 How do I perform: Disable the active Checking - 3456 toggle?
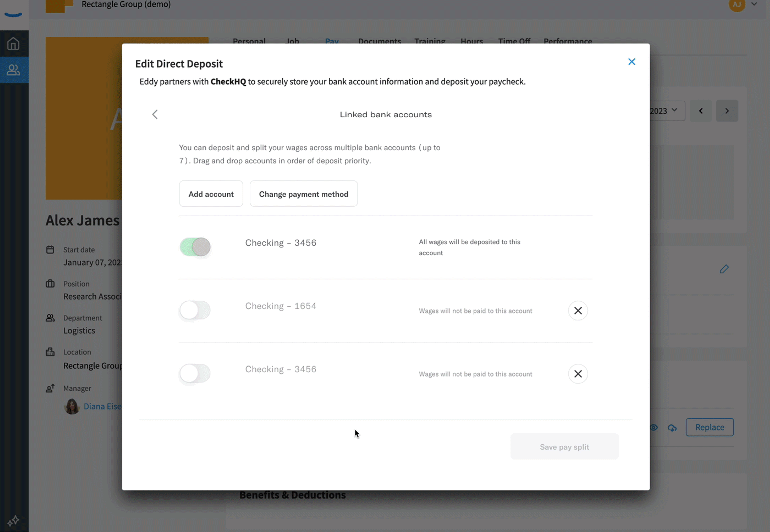[x=195, y=247]
